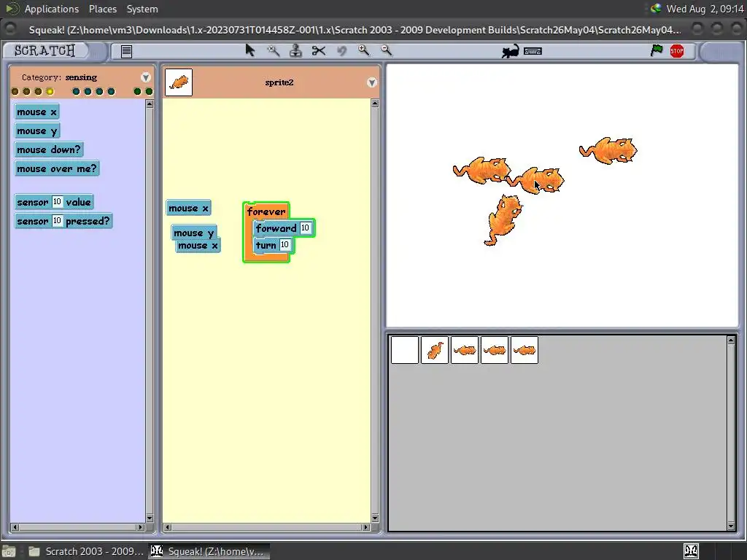Click the number field in 'sensor value' block
This screenshot has width=747, height=560.
point(57,202)
